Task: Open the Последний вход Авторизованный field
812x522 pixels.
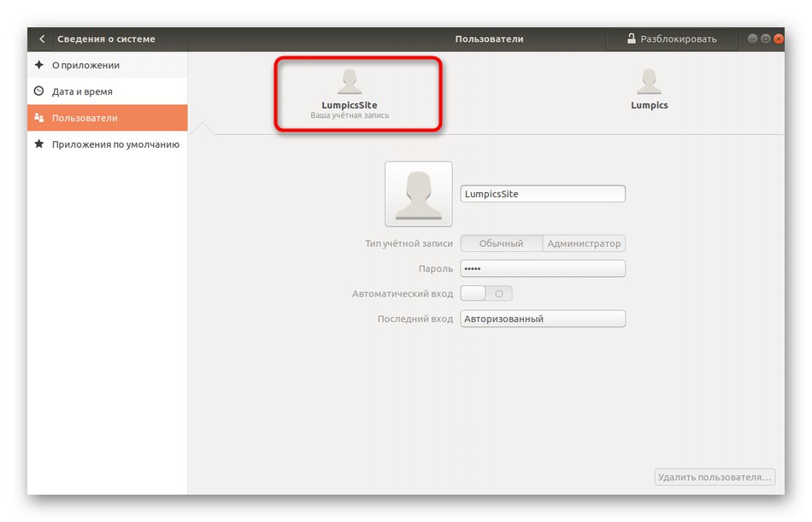Action: (x=543, y=319)
